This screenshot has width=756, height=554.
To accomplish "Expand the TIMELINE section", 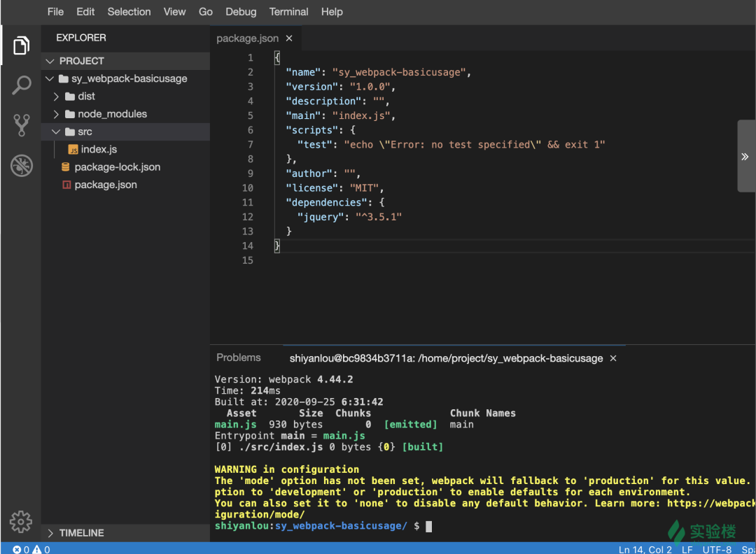I will (x=50, y=533).
